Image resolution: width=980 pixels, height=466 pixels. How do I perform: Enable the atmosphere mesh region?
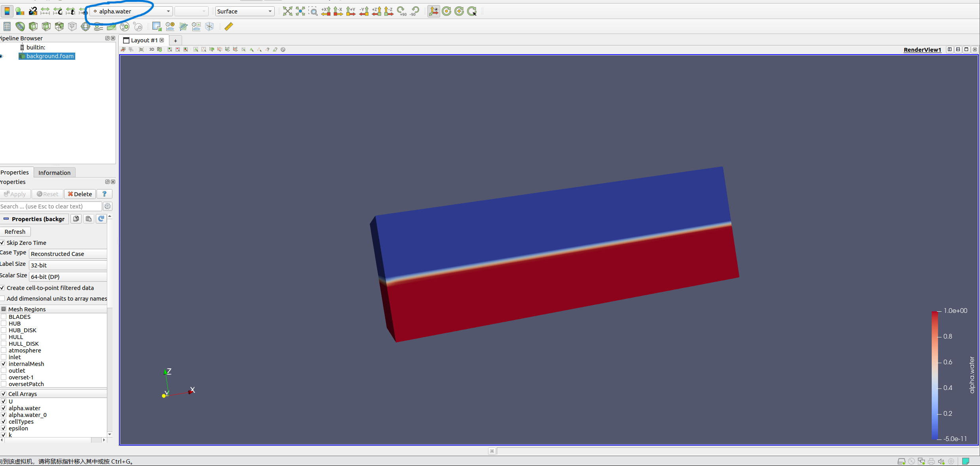tap(4, 350)
